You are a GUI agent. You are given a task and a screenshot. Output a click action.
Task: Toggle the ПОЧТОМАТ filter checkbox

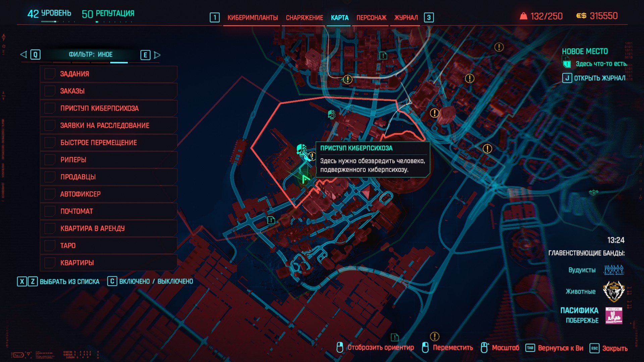tap(50, 211)
